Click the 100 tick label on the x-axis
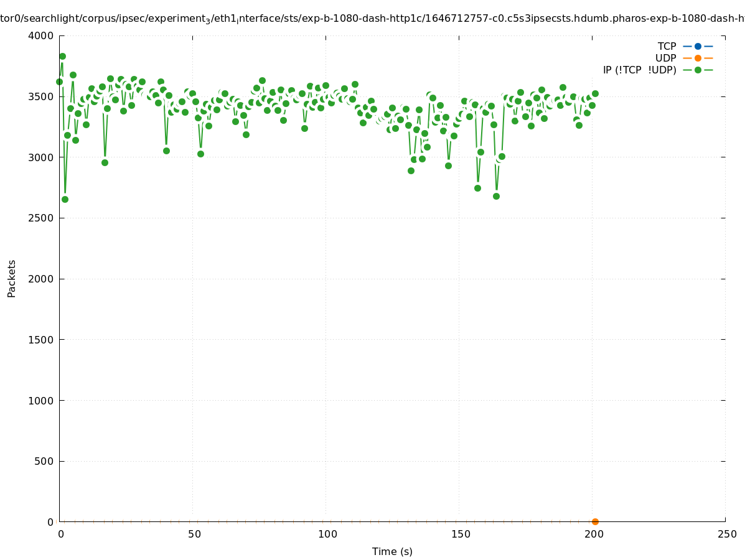This screenshot has width=745, height=560. click(327, 534)
